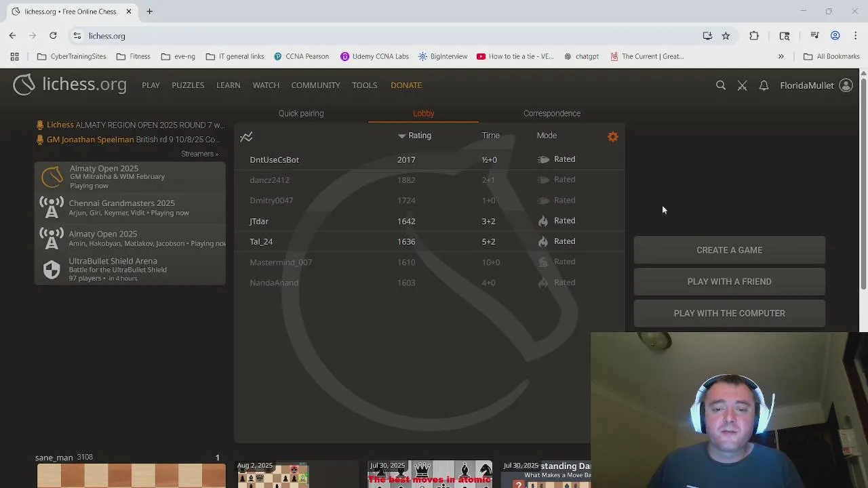Click PLAY WITH A FRIEND button
This screenshot has width=868, height=488.
coord(730,281)
